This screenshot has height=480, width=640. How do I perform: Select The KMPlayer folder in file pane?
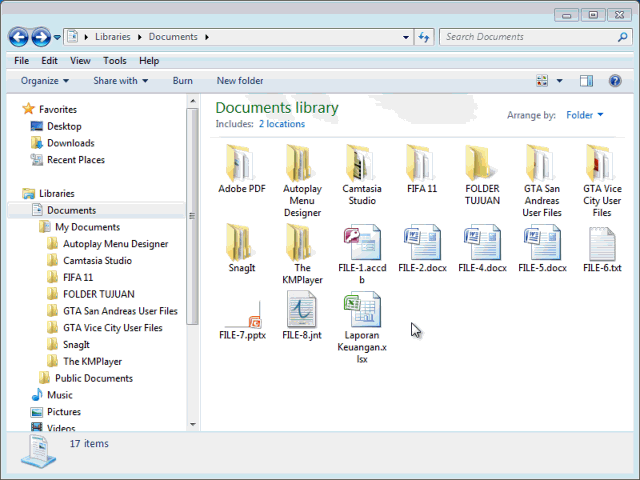(x=302, y=254)
